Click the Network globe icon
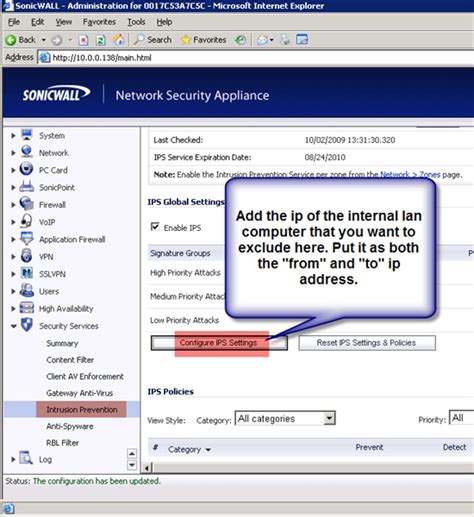The width and height of the screenshot is (474, 517). click(27, 152)
